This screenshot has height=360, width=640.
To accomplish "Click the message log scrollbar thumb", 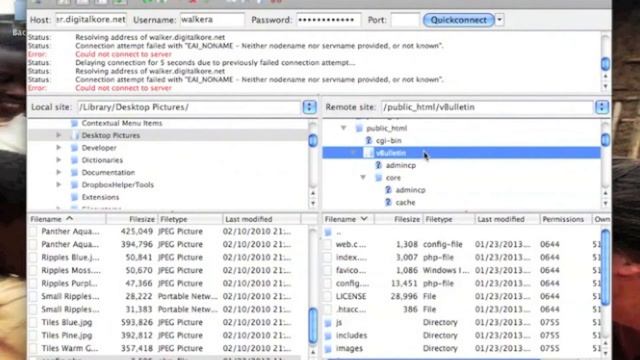I will pos(605,64).
